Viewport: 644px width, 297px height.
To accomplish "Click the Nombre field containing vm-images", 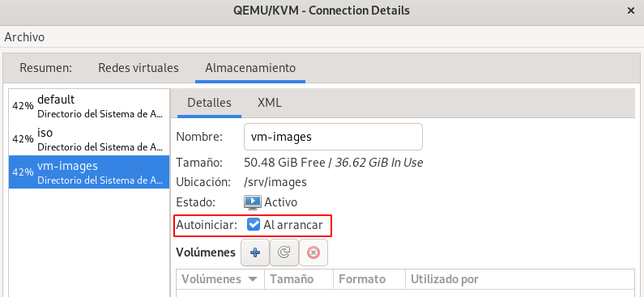I will pyautogui.click(x=333, y=137).
